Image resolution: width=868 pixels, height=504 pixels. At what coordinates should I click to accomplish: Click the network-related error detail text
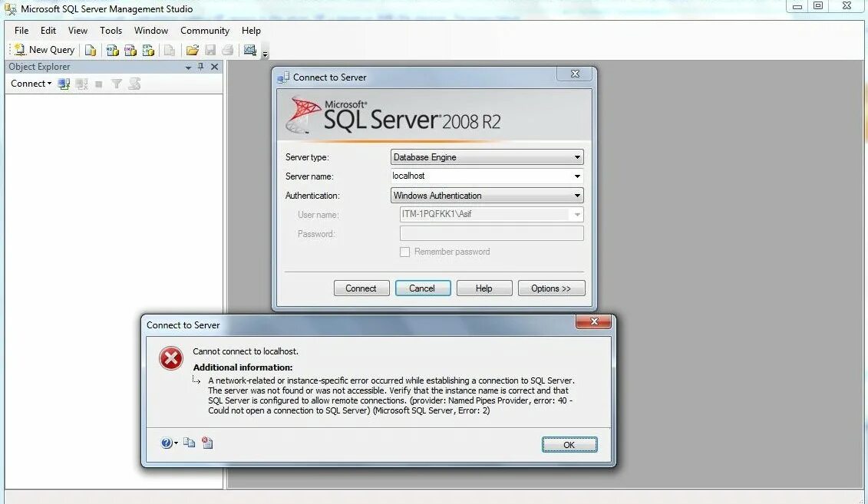[391, 396]
